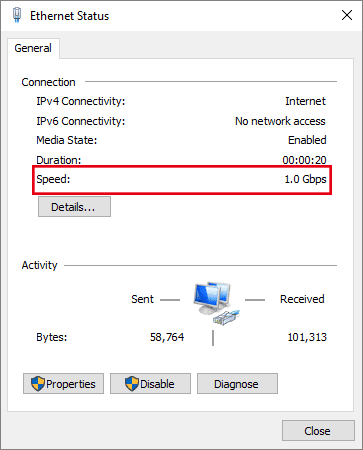
Task: Click the Activity section heading
Action: coord(39,265)
